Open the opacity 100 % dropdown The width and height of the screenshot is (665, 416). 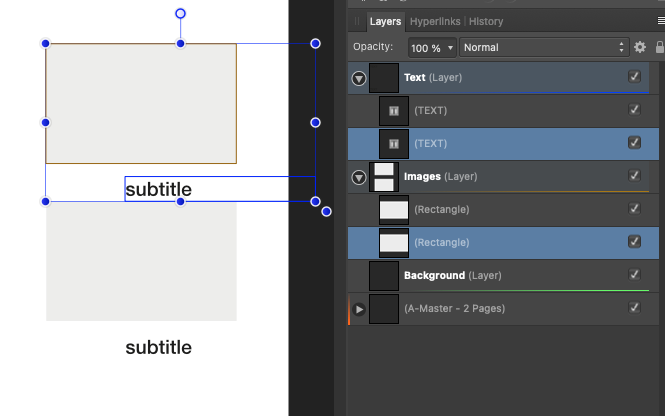[432, 47]
